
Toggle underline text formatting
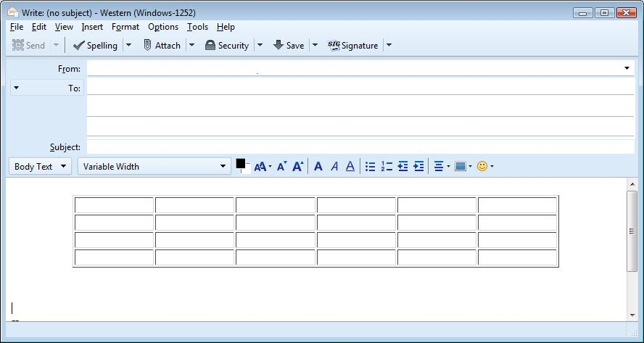point(350,166)
